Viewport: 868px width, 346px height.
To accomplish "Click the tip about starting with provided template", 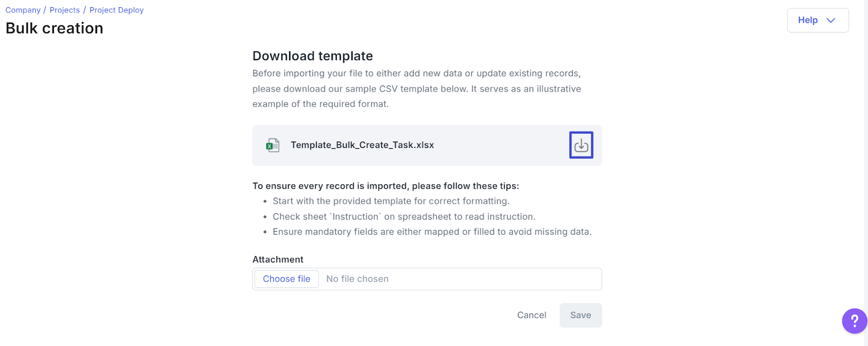I will [391, 201].
